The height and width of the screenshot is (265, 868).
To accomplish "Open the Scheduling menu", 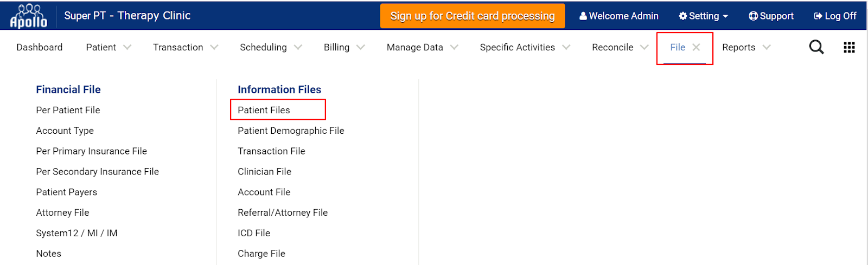I will [263, 47].
